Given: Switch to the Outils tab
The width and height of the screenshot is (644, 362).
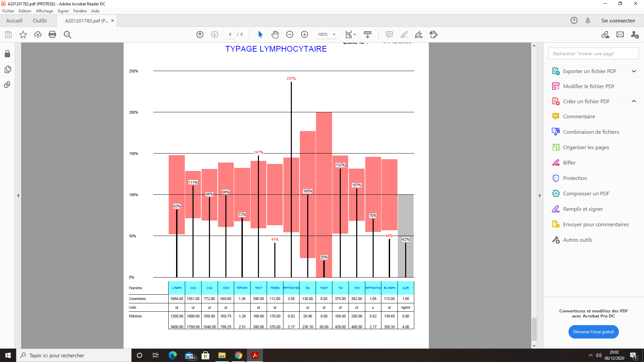Looking at the screenshot, I should pyautogui.click(x=40, y=21).
